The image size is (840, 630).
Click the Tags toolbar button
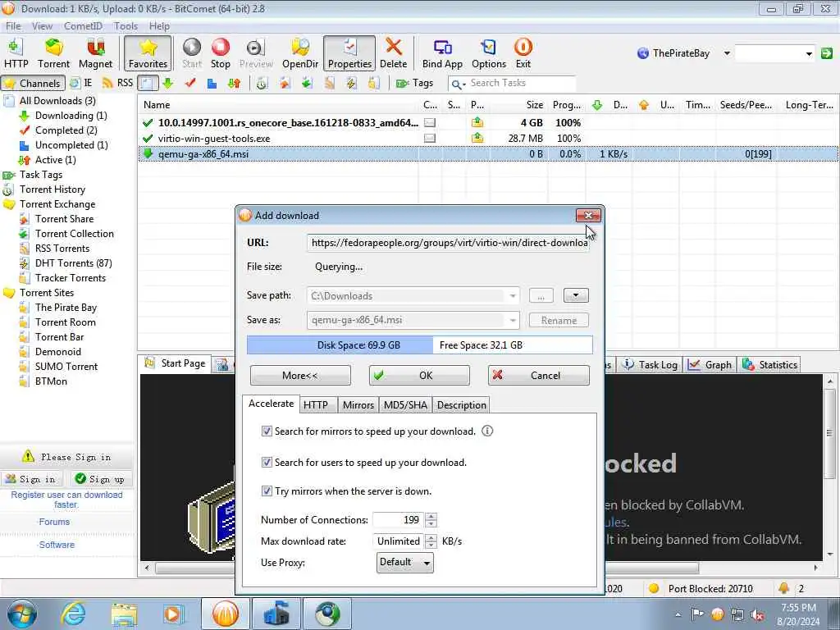[414, 83]
